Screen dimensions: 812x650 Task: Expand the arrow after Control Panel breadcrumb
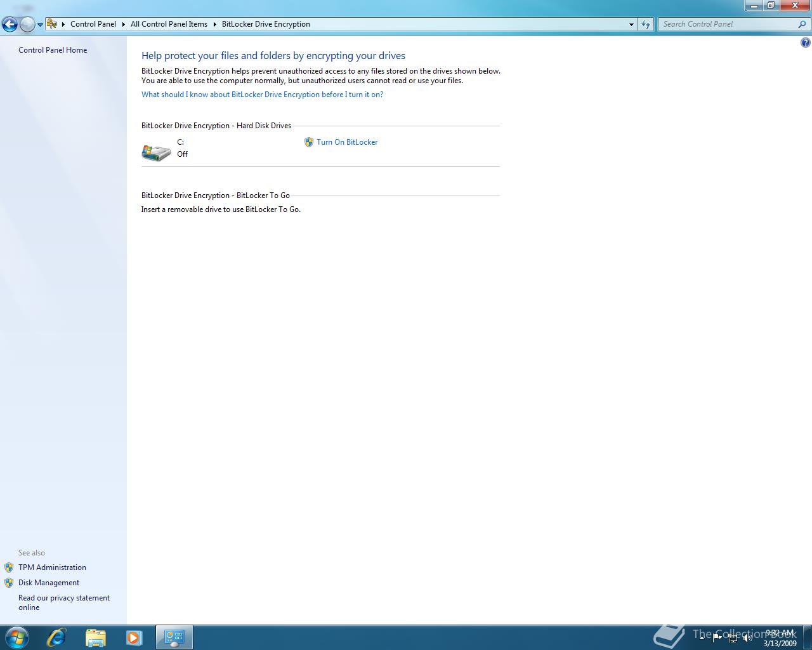(x=123, y=24)
